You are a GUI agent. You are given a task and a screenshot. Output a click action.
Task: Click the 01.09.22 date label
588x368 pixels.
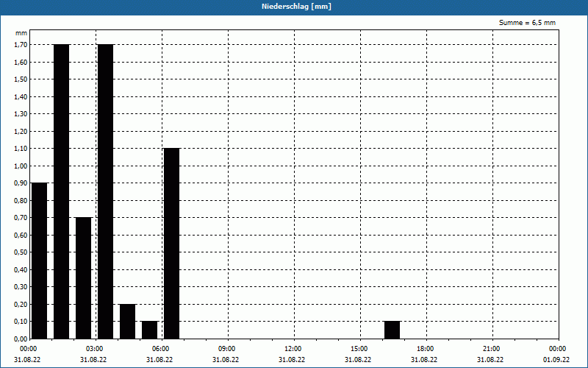tap(556, 359)
